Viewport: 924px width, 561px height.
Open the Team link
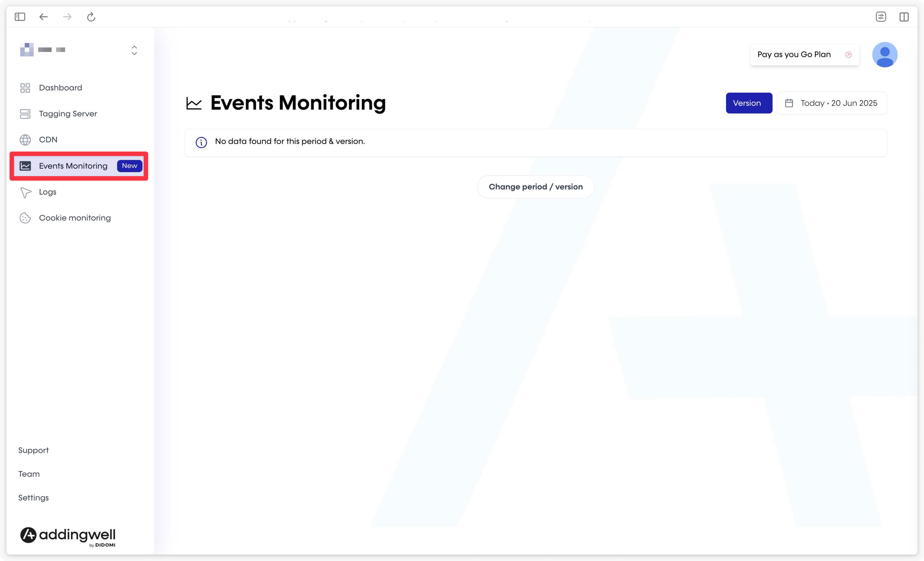click(x=29, y=474)
